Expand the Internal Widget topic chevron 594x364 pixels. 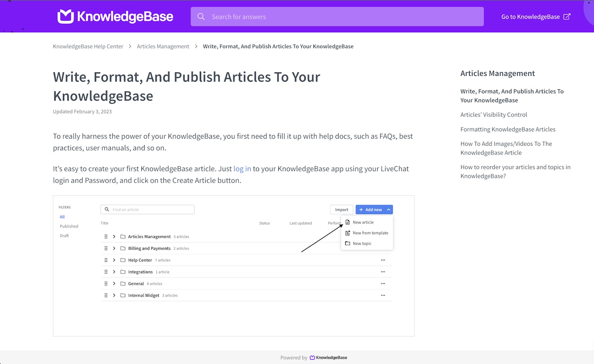point(114,295)
